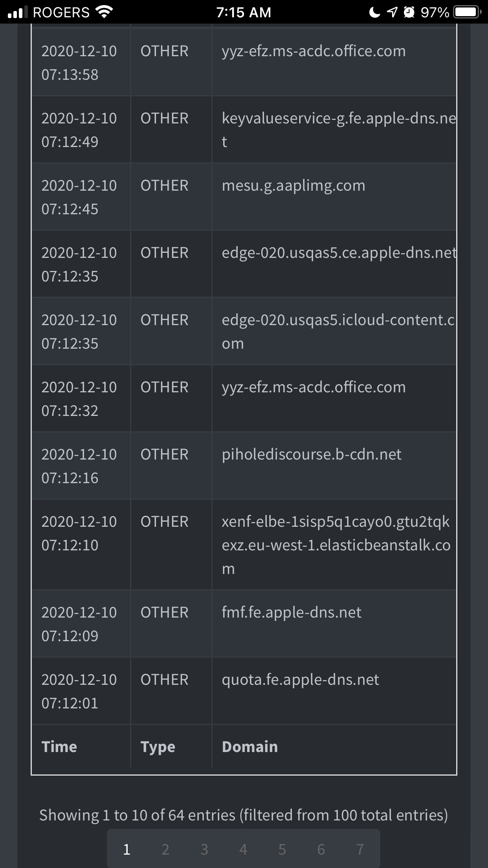Tap the Do Not Disturb moon icon

[374, 12]
